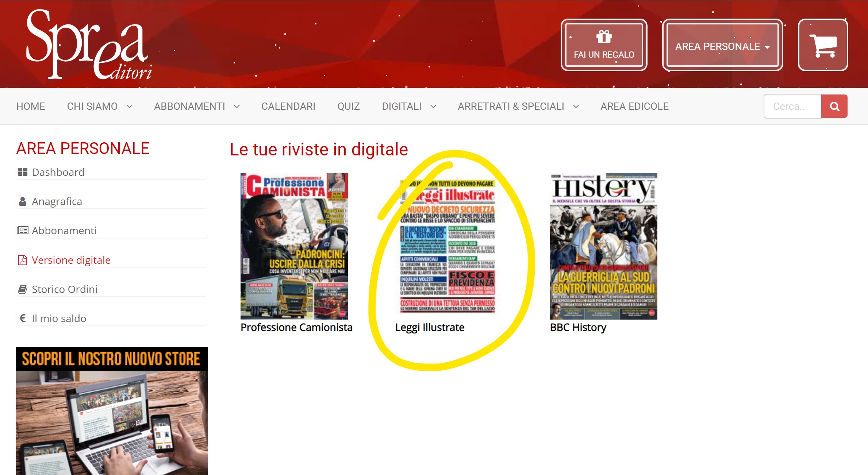Open the Area Edicole menu item
868x475 pixels.
click(x=634, y=106)
